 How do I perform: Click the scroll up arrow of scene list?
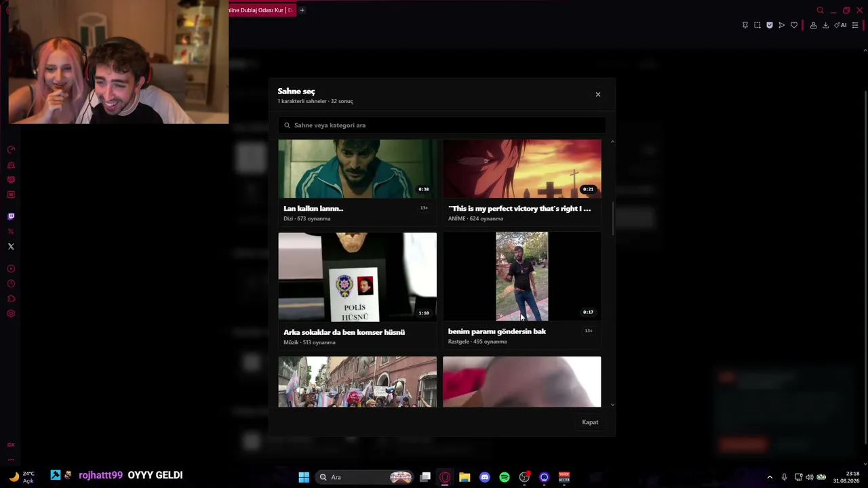point(612,142)
